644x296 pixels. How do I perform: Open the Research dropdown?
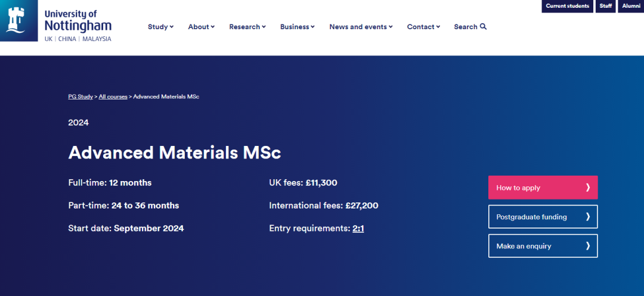click(247, 27)
